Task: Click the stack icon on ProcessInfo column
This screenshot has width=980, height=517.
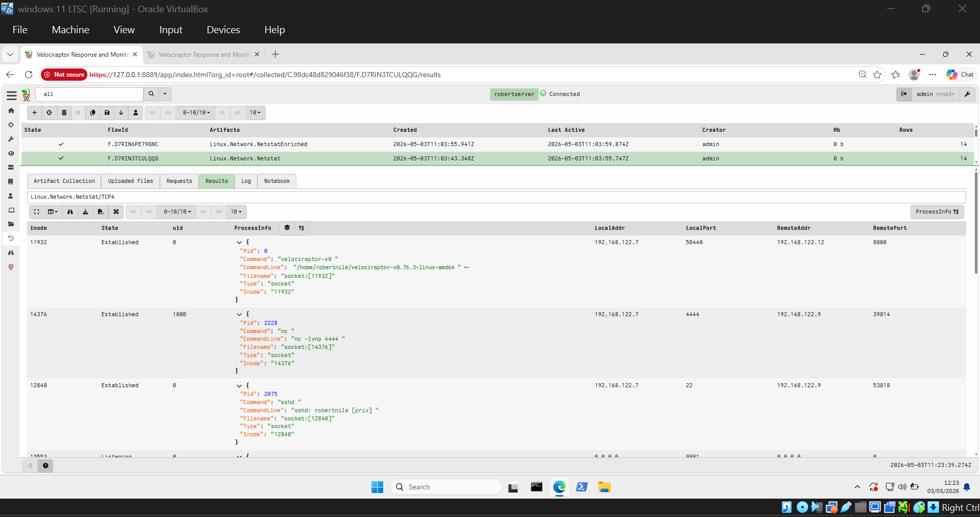Action: point(287,228)
